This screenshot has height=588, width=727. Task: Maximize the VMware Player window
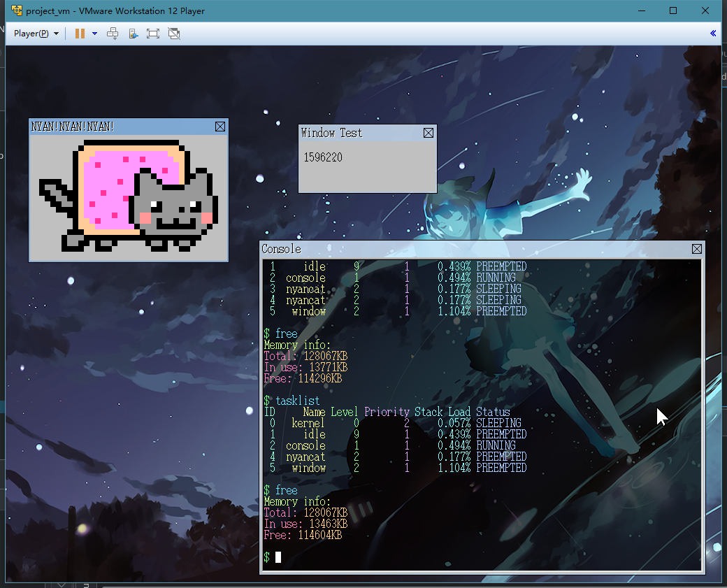(673, 10)
